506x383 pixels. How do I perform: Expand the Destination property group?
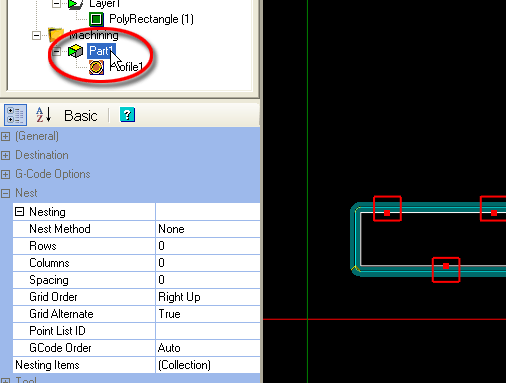click(6, 155)
